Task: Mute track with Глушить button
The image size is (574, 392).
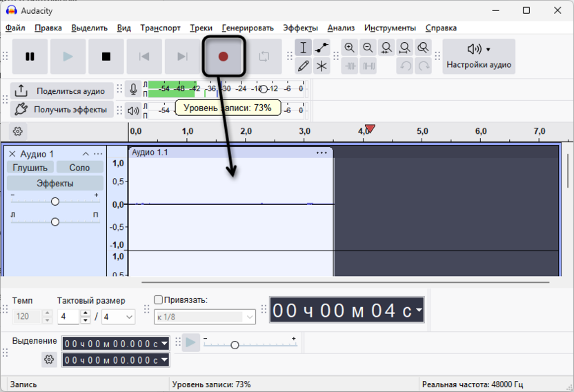Action: pos(30,168)
